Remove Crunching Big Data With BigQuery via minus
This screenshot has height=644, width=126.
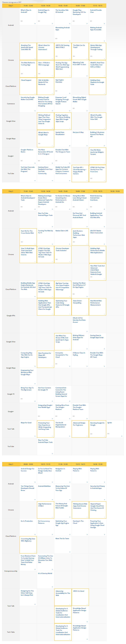coord(35,552)
